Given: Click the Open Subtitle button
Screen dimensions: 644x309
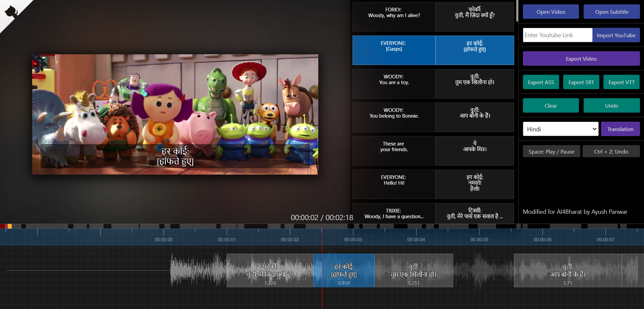Looking at the screenshot, I should [x=611, y=12].
